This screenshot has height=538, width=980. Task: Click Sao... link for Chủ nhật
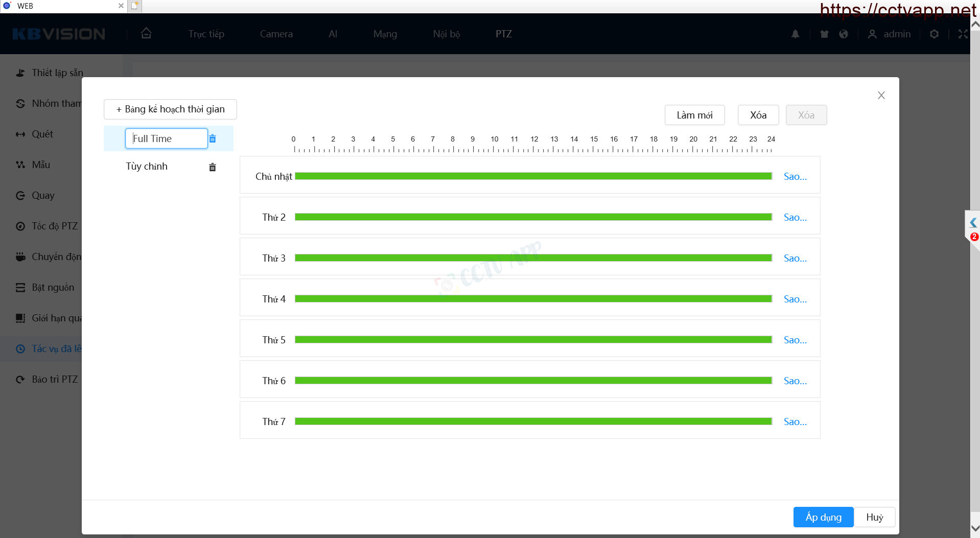(795, 176)
